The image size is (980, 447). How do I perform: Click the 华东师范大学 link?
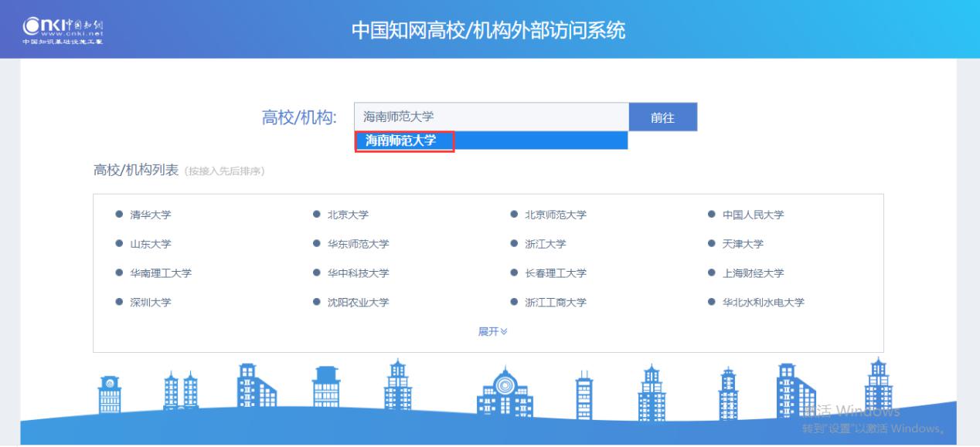tap(358, 244)
